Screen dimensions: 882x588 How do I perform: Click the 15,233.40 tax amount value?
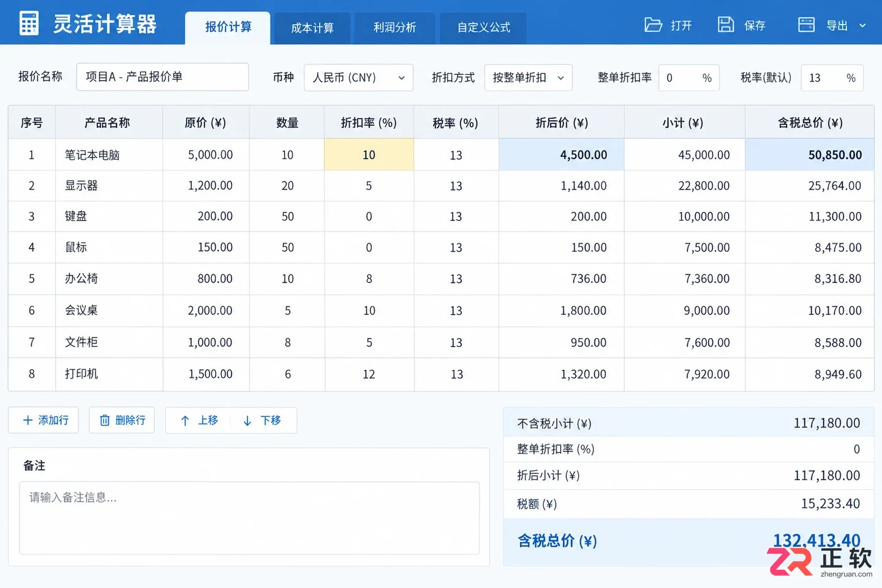pyautogui.click(x=831, y=503)
